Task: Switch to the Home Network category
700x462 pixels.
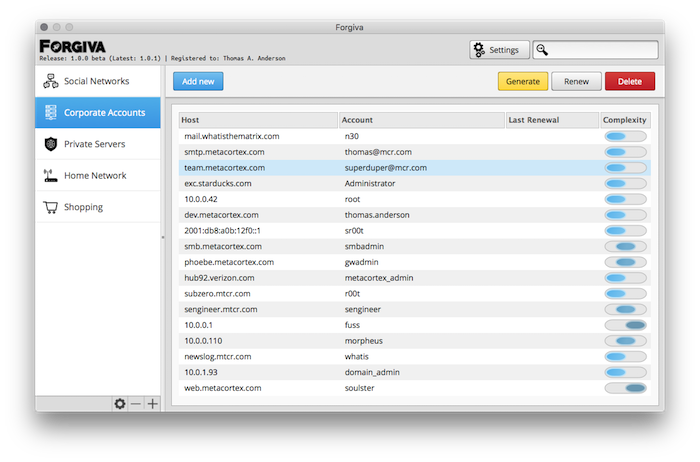Action: [x=98, y=175]
